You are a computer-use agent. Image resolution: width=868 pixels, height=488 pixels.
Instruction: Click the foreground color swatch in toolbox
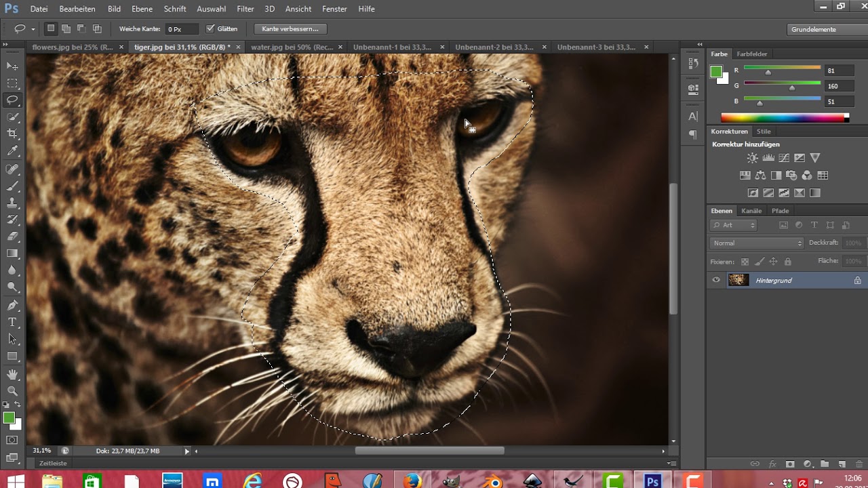pos(9,418)
